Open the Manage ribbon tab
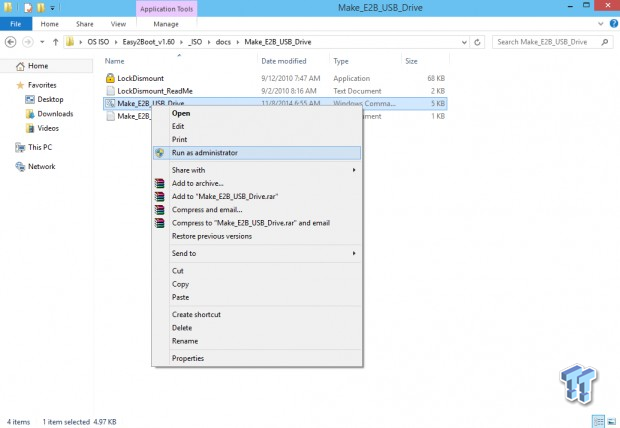Image resolution: width=620 pixels, height=428 pixels. 166,24
